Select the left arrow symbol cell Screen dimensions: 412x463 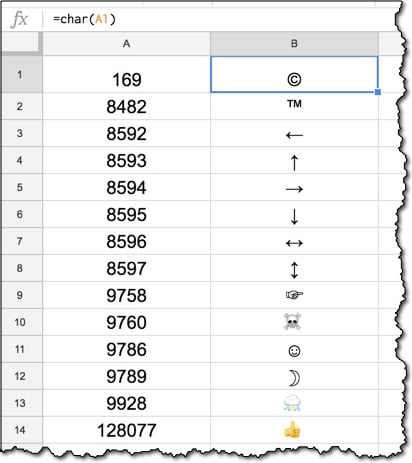tap(294, 133)
